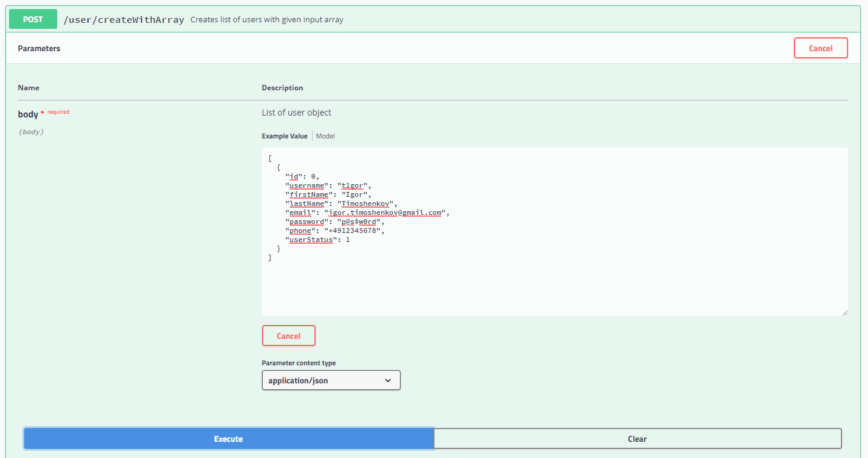Open the Parameter content type dropdown

click(x=331, y=380)
